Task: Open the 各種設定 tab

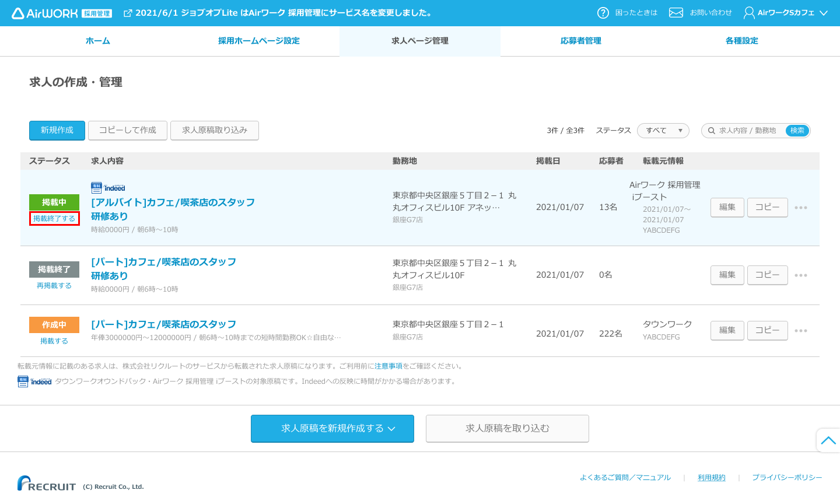Action: [742, 41]
